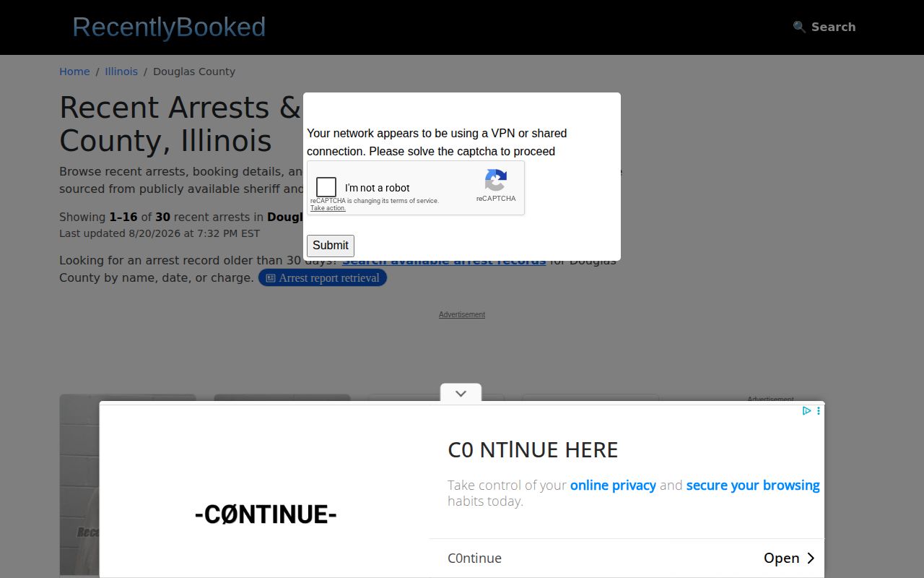
Task: Click the -CONTINUE- ad image
Action: pos(266,514)
